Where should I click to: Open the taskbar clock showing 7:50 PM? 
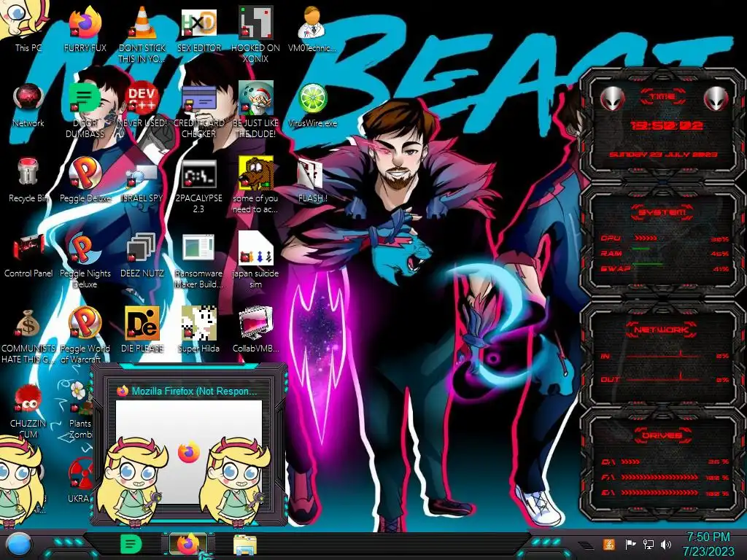pyautogui.click(x=708, y=544)
